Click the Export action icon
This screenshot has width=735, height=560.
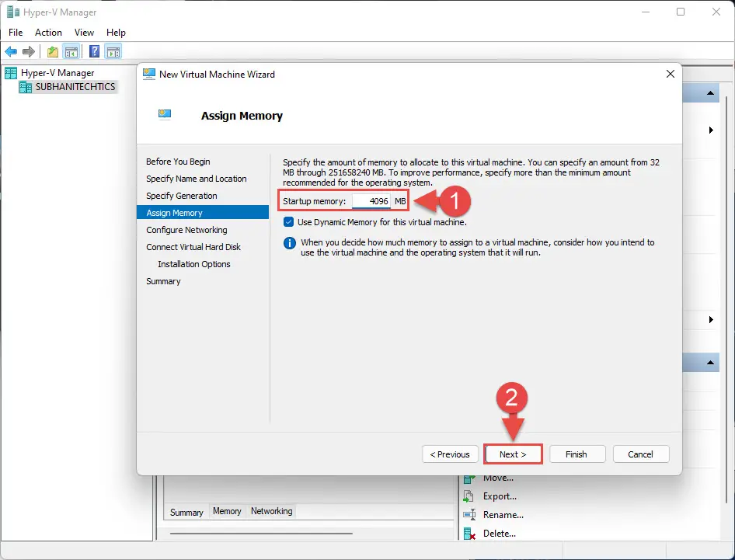(469, 496)
